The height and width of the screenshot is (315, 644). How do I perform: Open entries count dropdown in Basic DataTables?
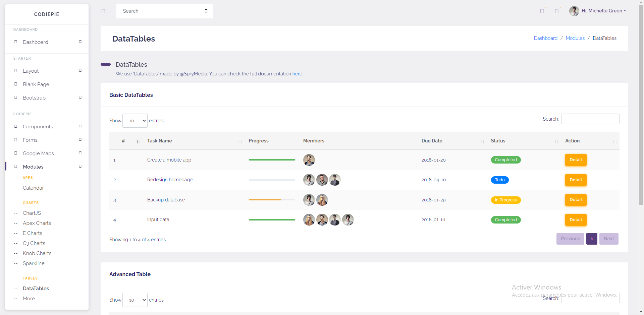pyautogui.click(x=135, y=121)
